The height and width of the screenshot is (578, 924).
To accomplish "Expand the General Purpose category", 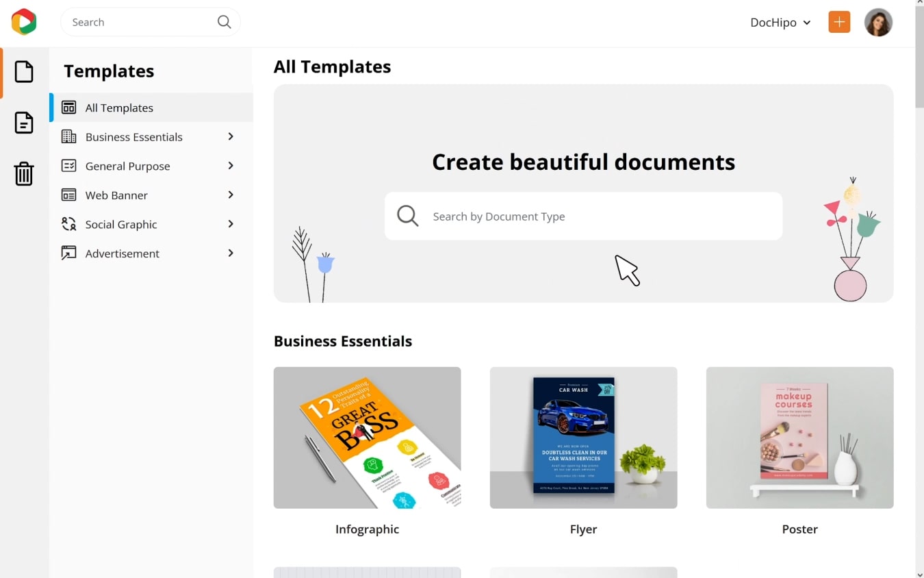I will pyautogui.click(x=231, y=166).
